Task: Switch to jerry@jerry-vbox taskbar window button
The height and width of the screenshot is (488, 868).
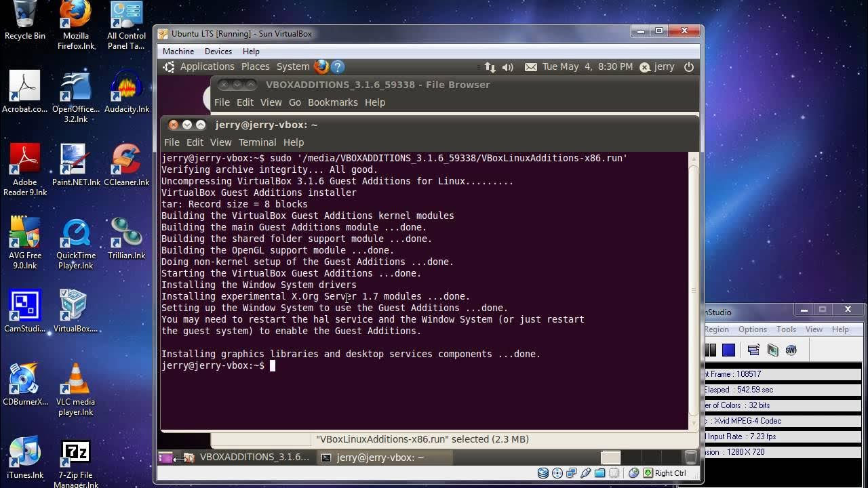Action: [x=384, y=457]
